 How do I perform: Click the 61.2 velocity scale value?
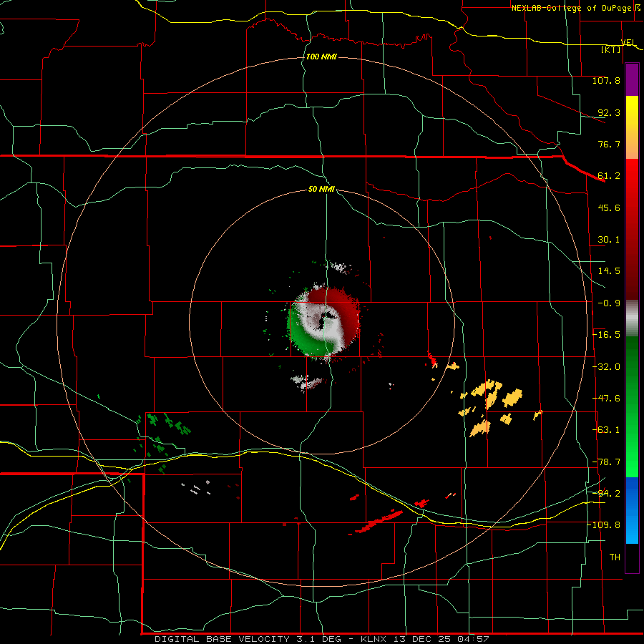click(609, 176)
